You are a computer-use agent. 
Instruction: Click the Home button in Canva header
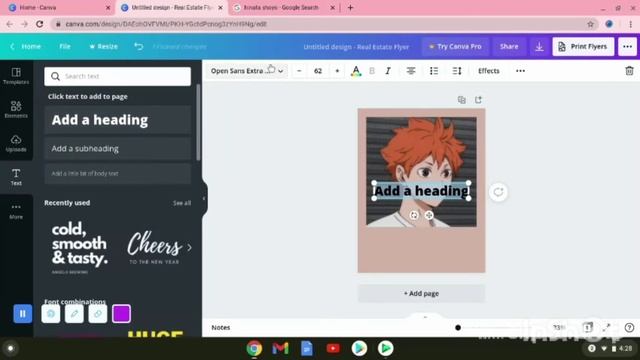[x=26, y=47]
